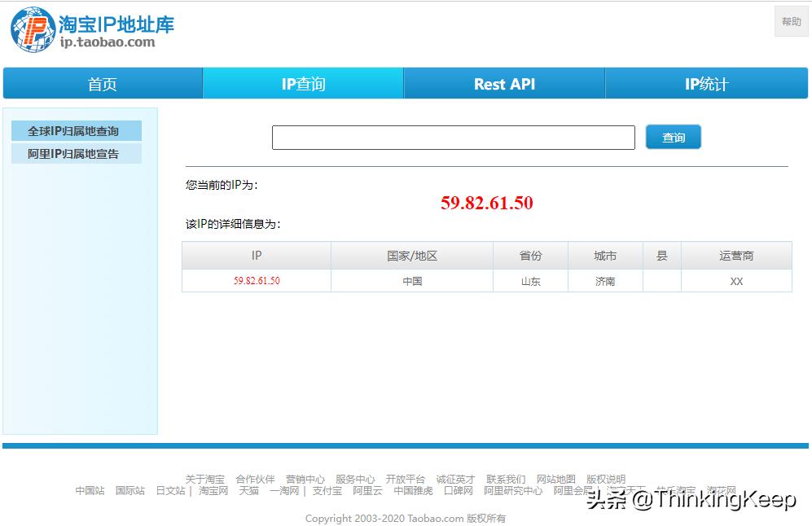Open 阿里IP归属地宣告 sidebar entry
Screen dimensions: 812x526
click(x=76, y=153)
